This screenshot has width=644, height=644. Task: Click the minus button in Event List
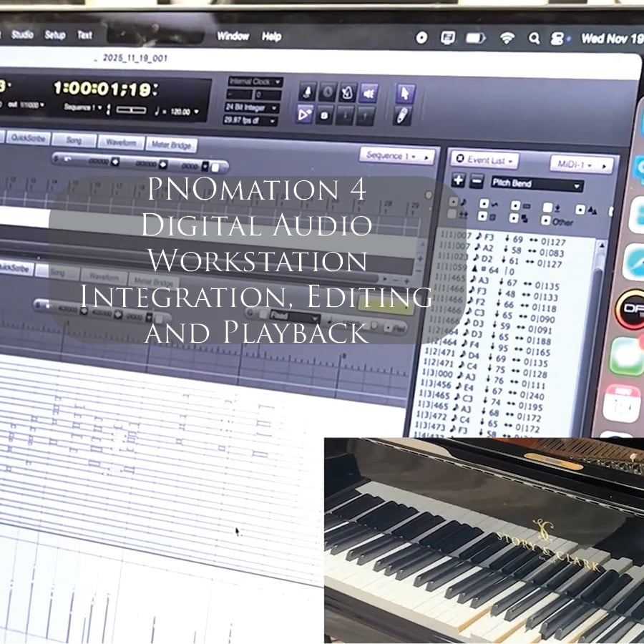click(x=477, y=181)
